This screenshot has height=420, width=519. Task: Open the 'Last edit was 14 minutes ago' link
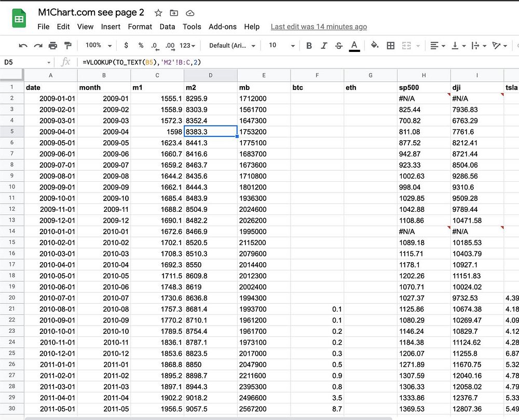(319, 26)
